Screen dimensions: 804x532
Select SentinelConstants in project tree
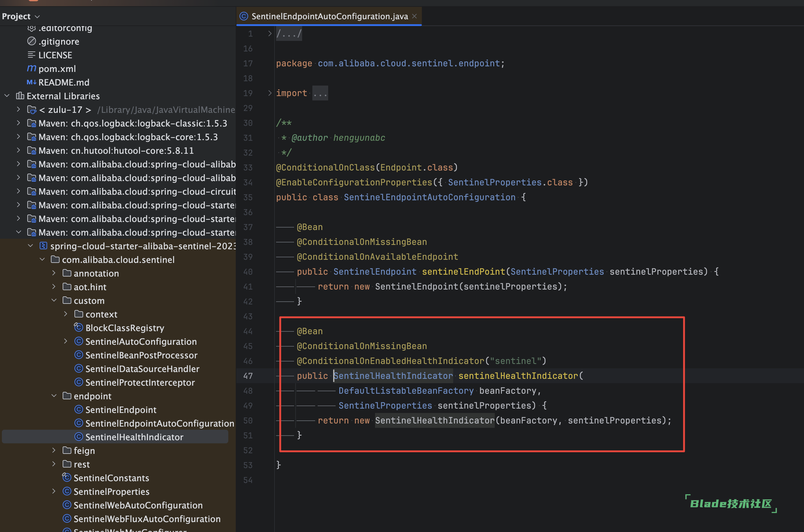[x=111, y=478]
